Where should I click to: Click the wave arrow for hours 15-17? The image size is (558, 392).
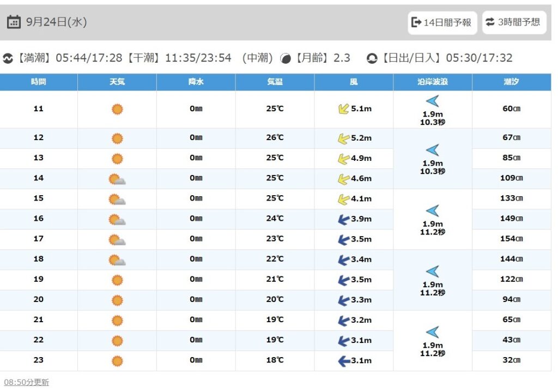tap(432, 211)
